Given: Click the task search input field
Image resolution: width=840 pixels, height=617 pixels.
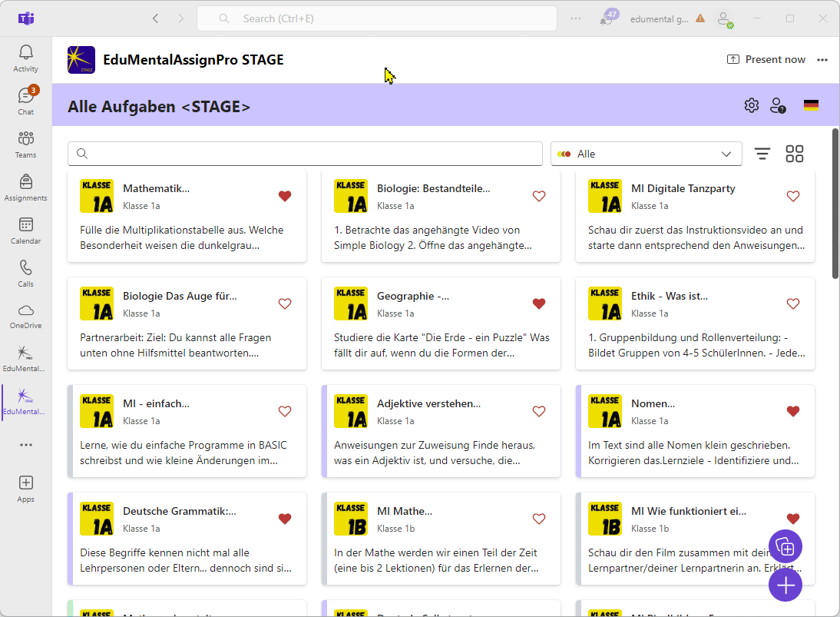Looking at the screenshot, I should click(305, 154).
